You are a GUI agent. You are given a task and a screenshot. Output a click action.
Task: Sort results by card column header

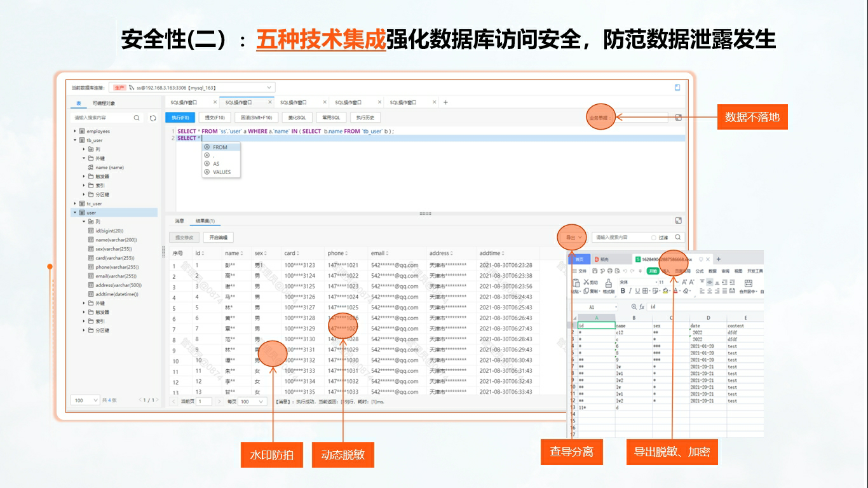click(291, 254)
